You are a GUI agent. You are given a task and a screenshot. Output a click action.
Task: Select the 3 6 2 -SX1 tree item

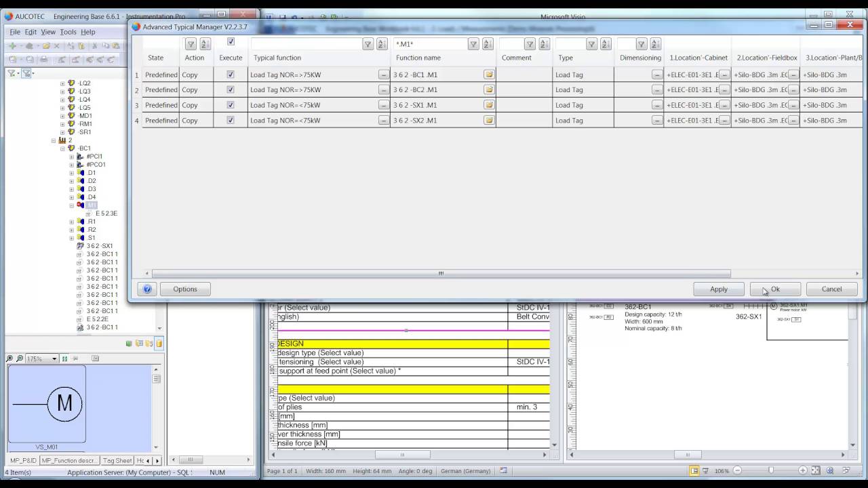tap(100, 246)
